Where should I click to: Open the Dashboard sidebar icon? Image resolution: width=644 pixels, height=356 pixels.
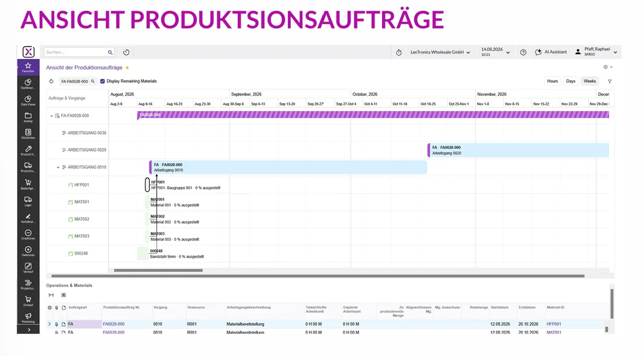pos(28,84)
